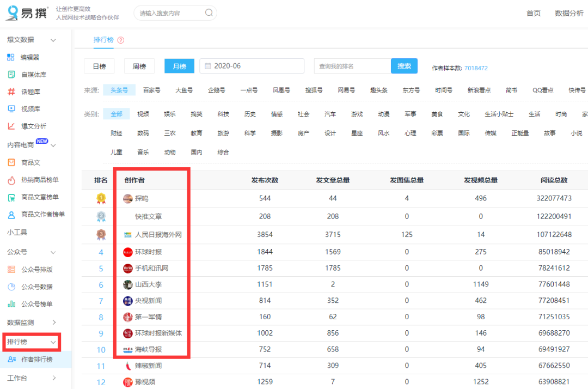Viewport: 588px width, 389px height.
Task: Click 豫视频 author avatar
Action: (x=127, y=382)
